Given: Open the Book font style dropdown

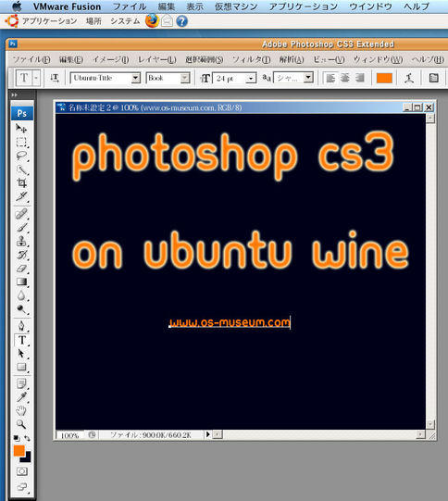Looking at the screenshot, I should (185, 78).
